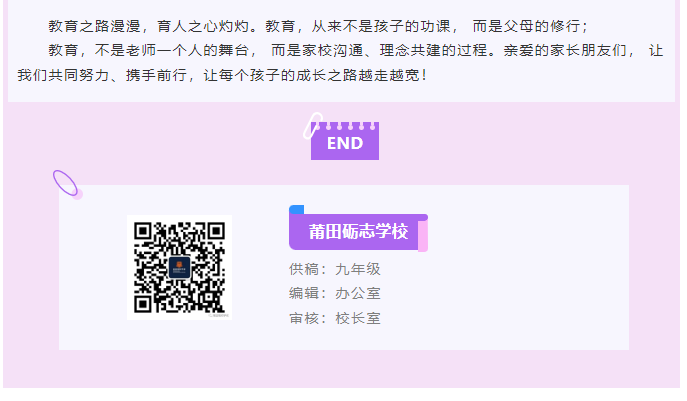
Task: Click the 编辑：办公室 text line
Action: 335,293
